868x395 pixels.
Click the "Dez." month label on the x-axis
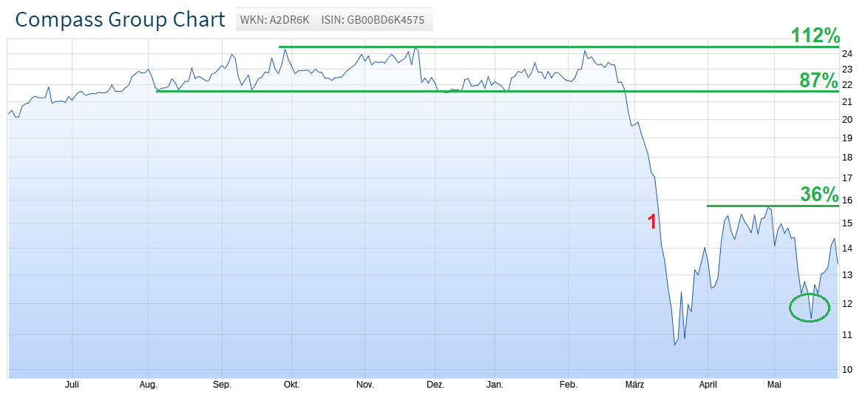435,385
